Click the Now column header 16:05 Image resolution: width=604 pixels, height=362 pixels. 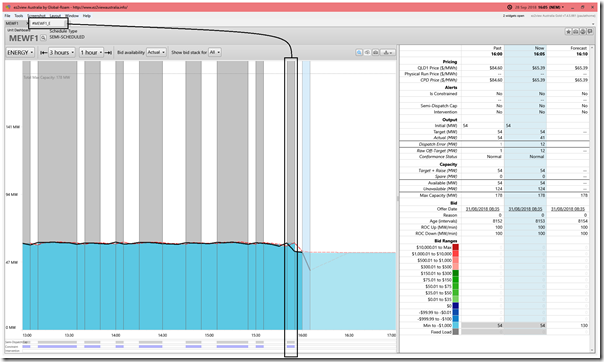(539, 54)
